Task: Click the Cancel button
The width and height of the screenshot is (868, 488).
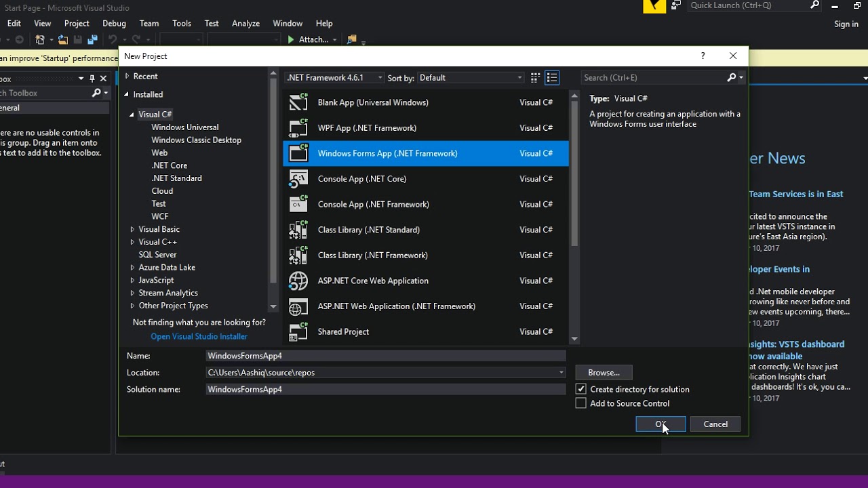Action: (x=715, y=424)
